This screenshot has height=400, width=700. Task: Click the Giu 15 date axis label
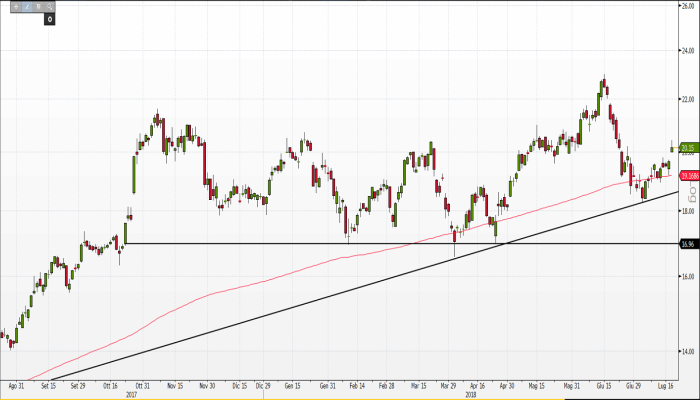tap(602, 384)
